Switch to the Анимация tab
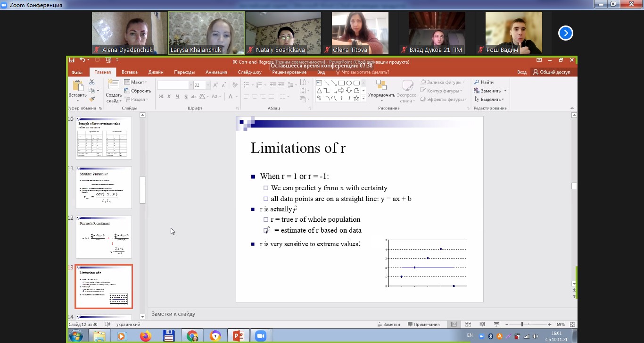Viewport: 644px width, 343px height. [x=216, y=72]
